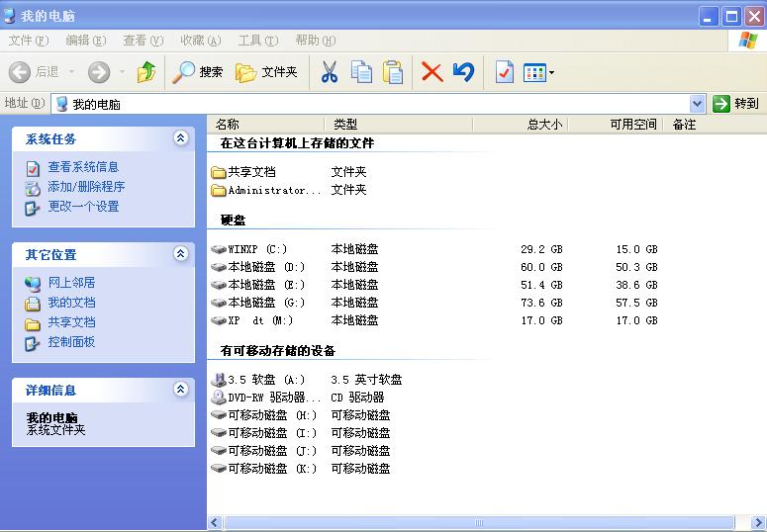Click the Forward green arrow button
Viewport: 767px width, 532px height.
click(x=99, y=72)
